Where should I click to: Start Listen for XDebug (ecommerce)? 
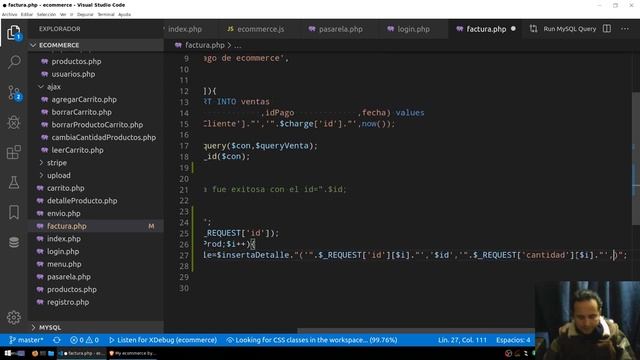(x=163, y=340)
